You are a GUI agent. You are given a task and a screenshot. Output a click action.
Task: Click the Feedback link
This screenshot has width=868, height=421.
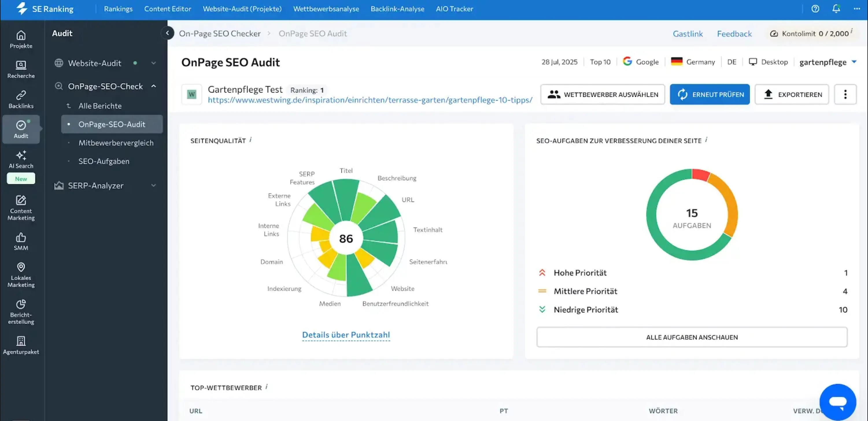734,34
